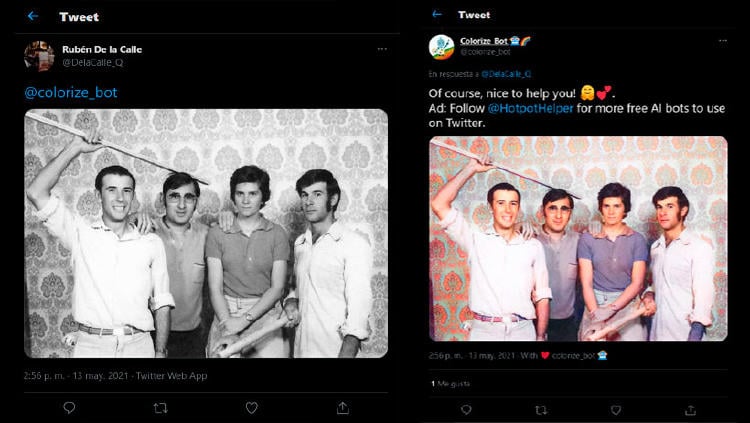The image size is (750, 423).
Task: Click back arrow in left tweet panel
Action: [x=33, y=16]
